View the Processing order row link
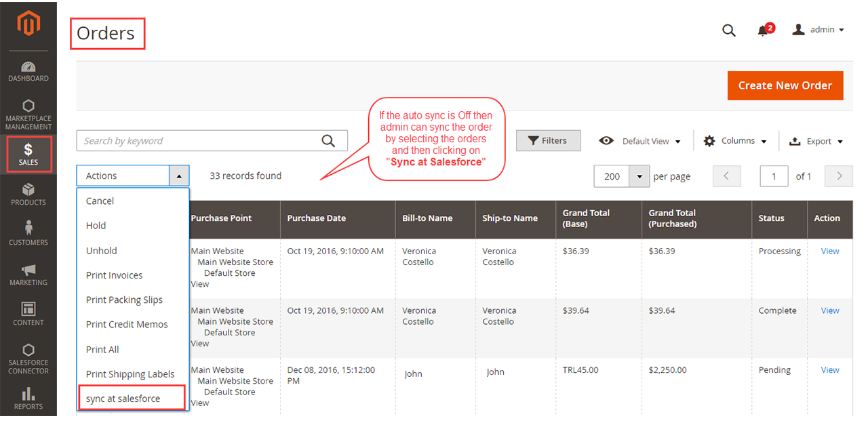Image resolution: width=868 pixels, height=427 pixels. pyautogui.click(x=830, y=251)
